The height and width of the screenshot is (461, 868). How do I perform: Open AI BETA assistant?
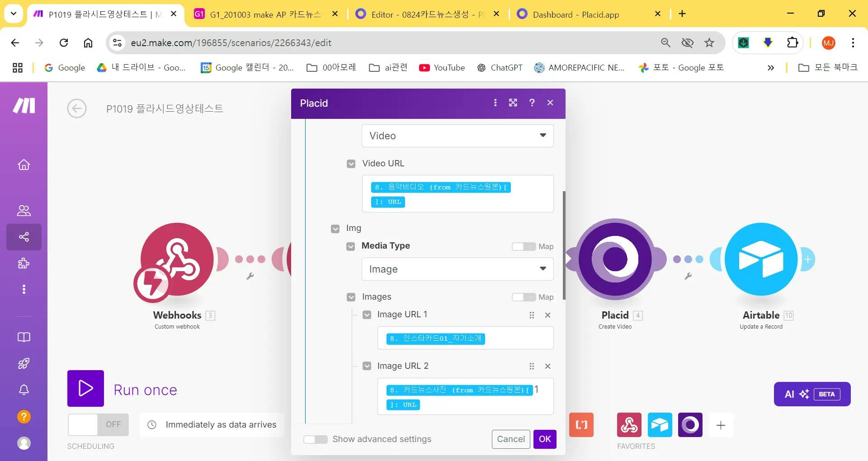tap(812, 394)
